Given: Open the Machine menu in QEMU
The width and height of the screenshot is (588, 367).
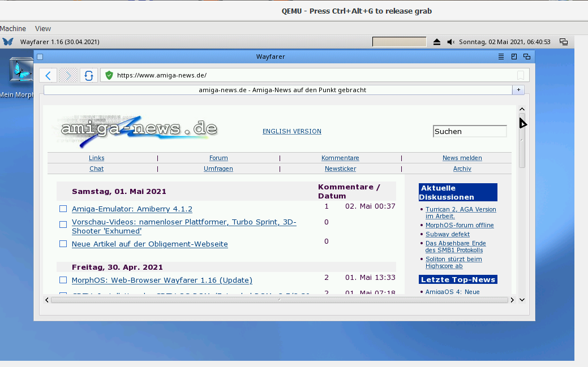Looking at the screenshot, I should pos(12,28).
